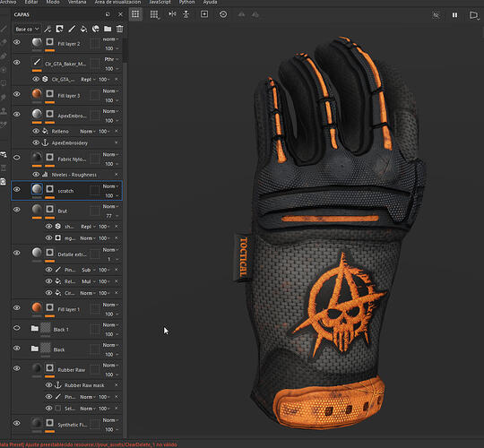Add a new paint layer with brush icon

pyautogui.click(x=72, y=29)
